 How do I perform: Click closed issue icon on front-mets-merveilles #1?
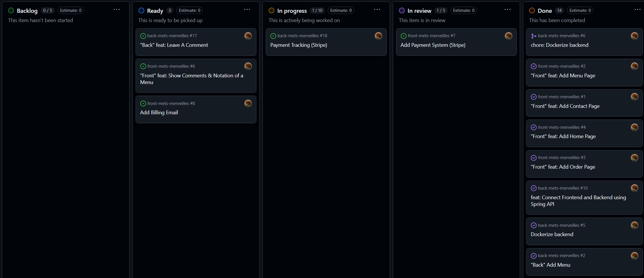[534, 97]
